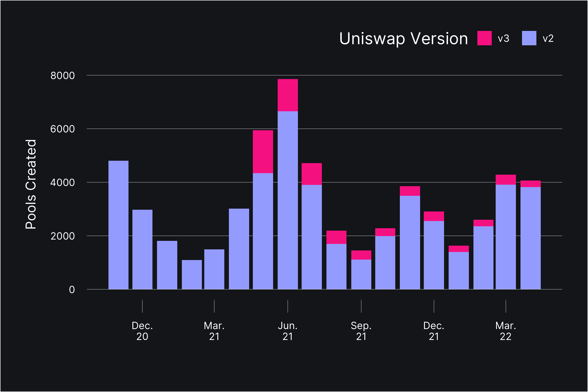Select the "Mar. 22" x-axis label
The image size is (588, 392).
(x=506, y=331)
